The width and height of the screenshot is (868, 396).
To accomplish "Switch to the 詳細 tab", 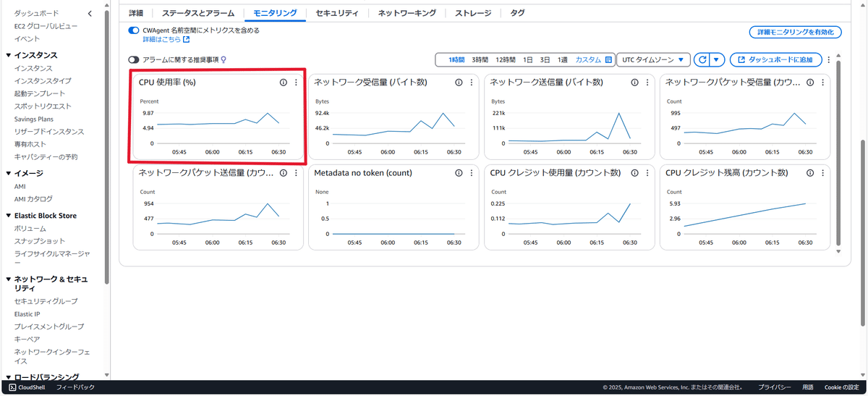I will tap(136, 13).
